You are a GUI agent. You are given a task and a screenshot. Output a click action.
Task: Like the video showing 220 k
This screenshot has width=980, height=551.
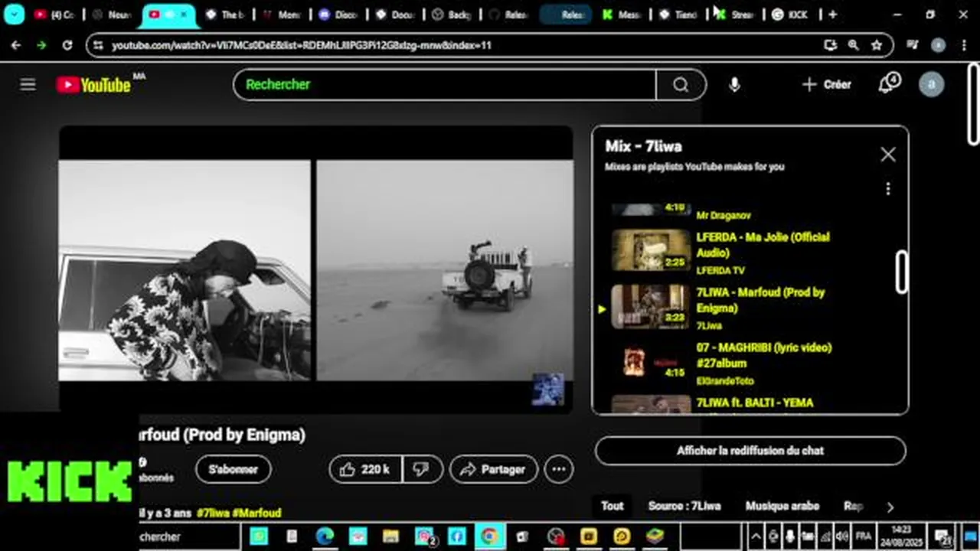coord(365,469)
